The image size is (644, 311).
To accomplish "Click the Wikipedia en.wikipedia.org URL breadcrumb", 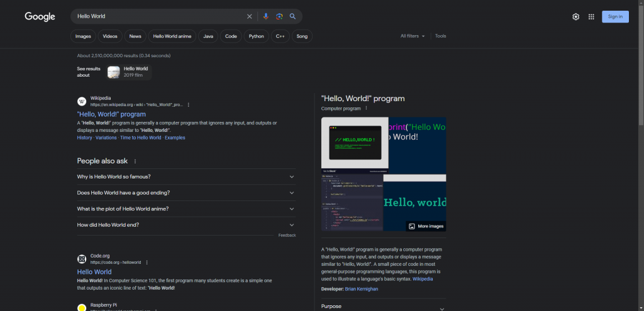I will coord(136,105).
